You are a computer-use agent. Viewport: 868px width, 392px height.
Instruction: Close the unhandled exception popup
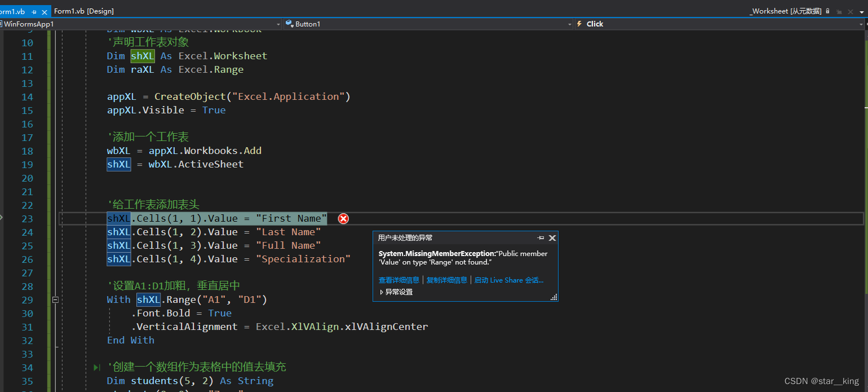552,238
